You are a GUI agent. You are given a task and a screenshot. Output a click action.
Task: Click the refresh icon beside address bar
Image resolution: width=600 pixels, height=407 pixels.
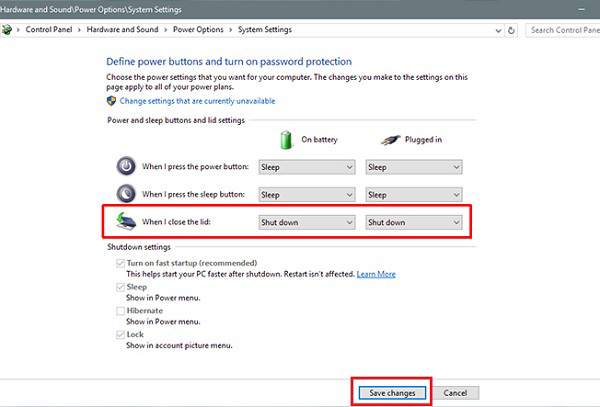[511, 30]
